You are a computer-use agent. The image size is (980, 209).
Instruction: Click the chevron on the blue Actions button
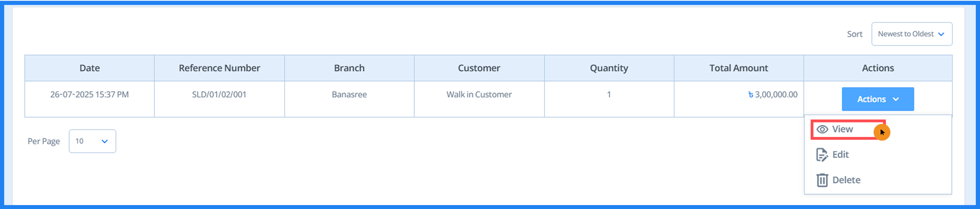click(x=896, y=99)
